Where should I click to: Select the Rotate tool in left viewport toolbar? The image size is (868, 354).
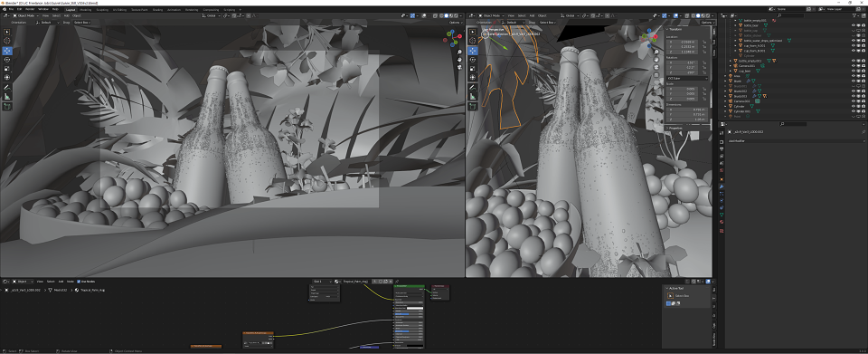(x=7, y=59)
